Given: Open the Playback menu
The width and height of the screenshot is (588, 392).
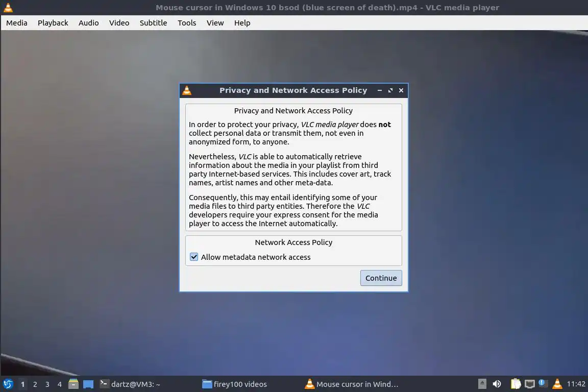Looking at the screenshot, I should pyautogui.click(x=53, y=23).
